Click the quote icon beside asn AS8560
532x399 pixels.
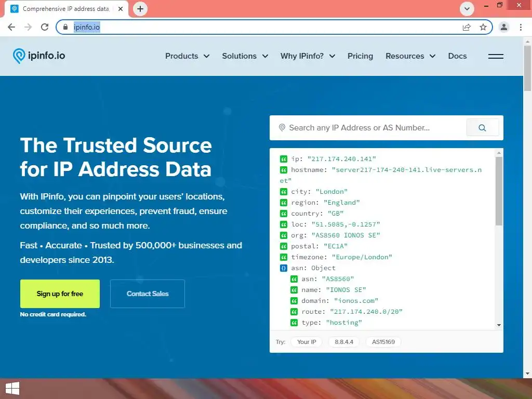tap(294, 279)
